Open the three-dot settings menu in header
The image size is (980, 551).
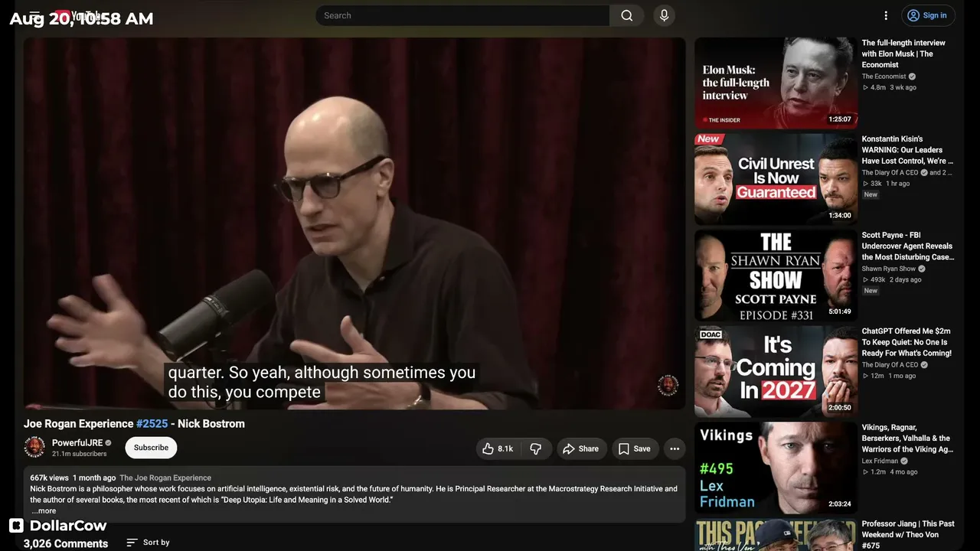tap(886, 15)
